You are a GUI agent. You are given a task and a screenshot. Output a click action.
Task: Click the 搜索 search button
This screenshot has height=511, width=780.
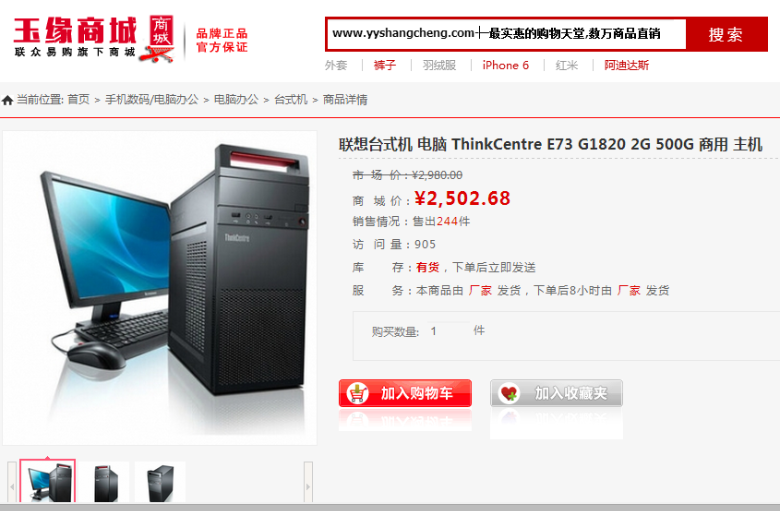point(727,34)
